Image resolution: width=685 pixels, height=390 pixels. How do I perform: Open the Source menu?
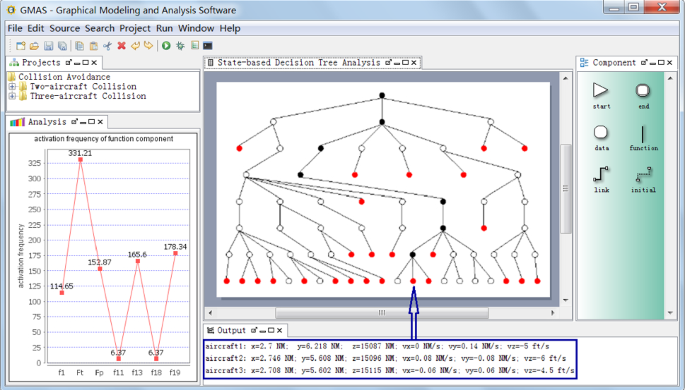[65, 28]
